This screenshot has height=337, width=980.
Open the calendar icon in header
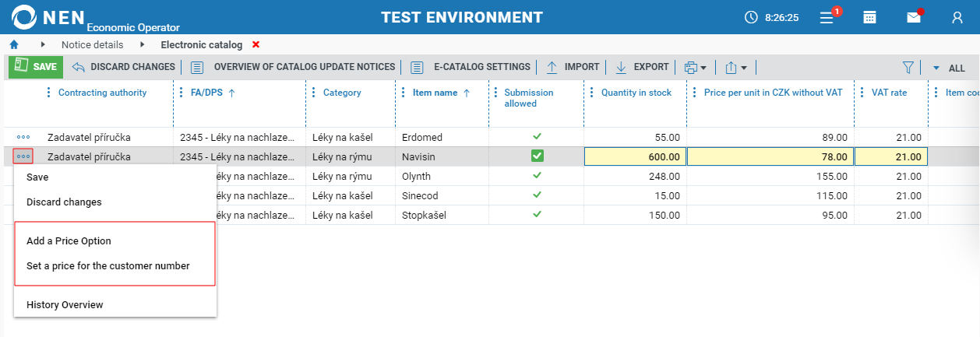870,17
